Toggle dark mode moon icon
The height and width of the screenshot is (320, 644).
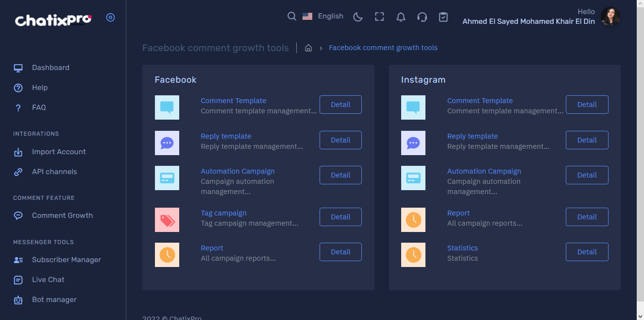[x=358, y=17]
